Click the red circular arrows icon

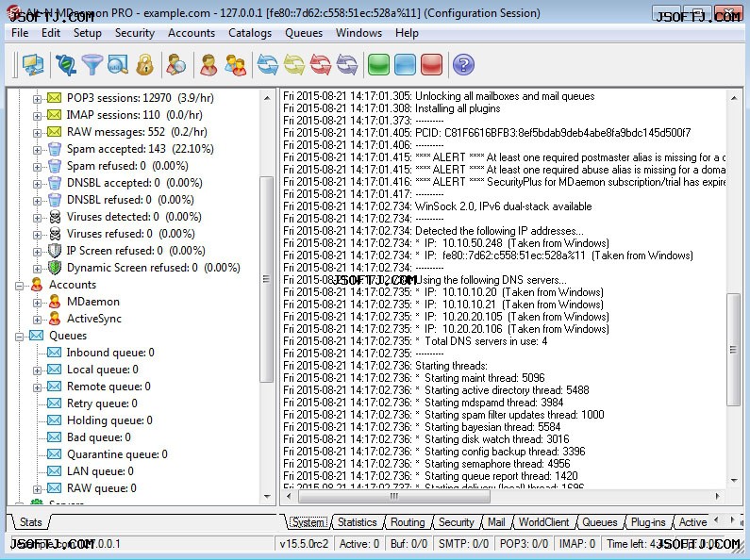[321, 65]
